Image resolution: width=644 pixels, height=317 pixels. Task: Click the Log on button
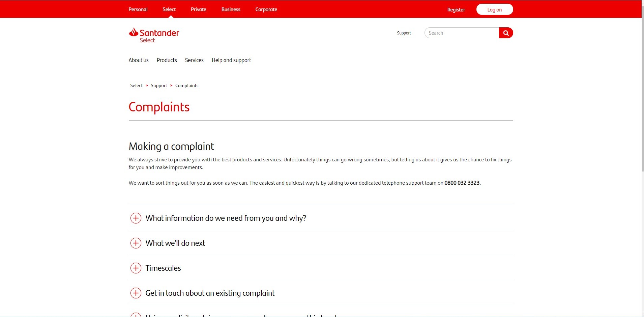pyautogui.click(x=495, y=9)
